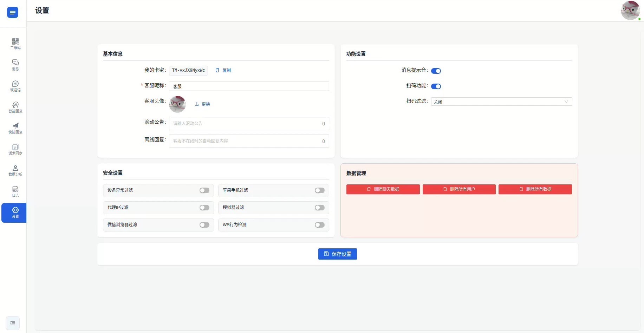The width and height of the screenshot is (644, 333).
Task: Open the 快捷回复 quick reply sidebar item
Action: (15, 128)
